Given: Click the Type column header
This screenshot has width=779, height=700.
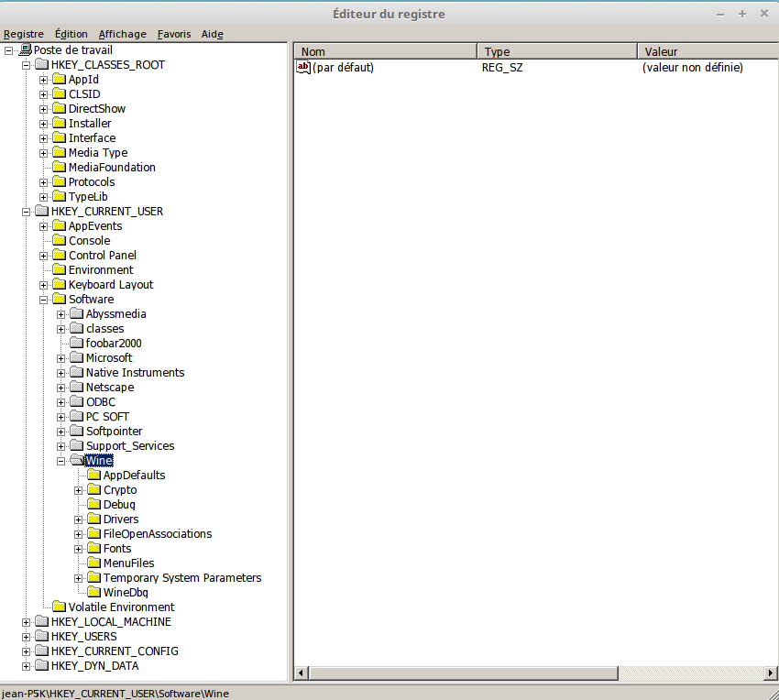Looking at the screenshot, I should point(557,51).
